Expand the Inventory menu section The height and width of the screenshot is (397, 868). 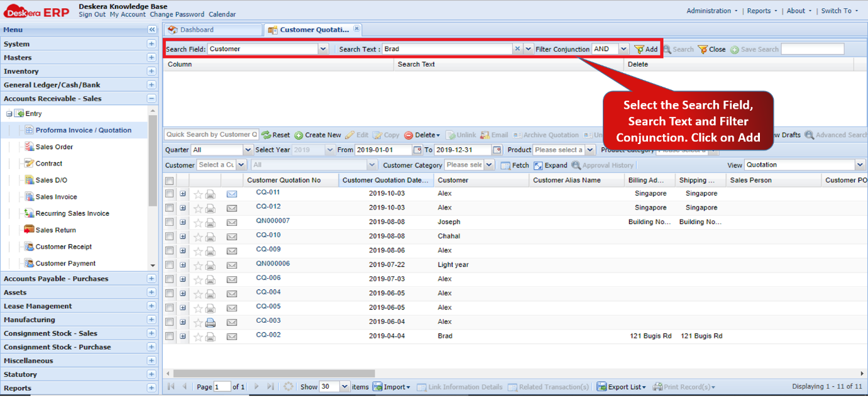pos(151,71)
